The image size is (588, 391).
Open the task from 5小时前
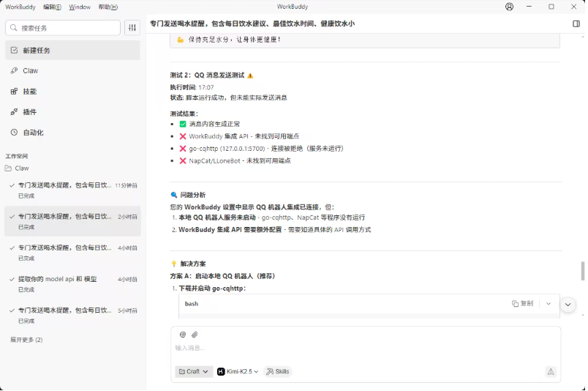(72, 315)
